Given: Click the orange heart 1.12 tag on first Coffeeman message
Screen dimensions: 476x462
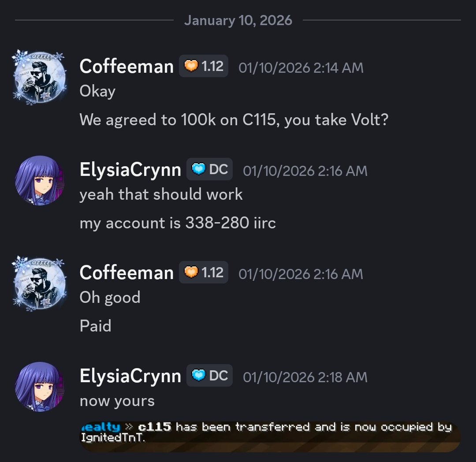Looking at the screenshot, I should [203, 66].
